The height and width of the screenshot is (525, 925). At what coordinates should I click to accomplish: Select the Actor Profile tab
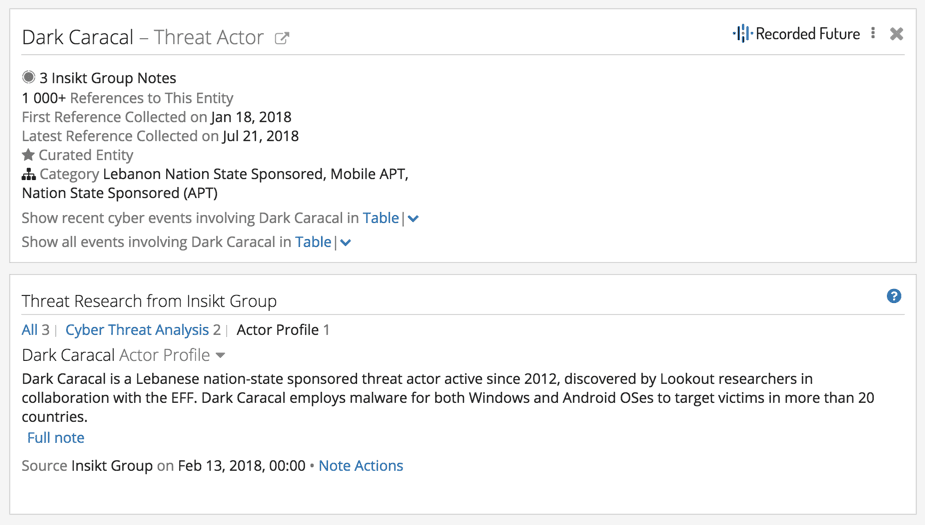[283, 330]
